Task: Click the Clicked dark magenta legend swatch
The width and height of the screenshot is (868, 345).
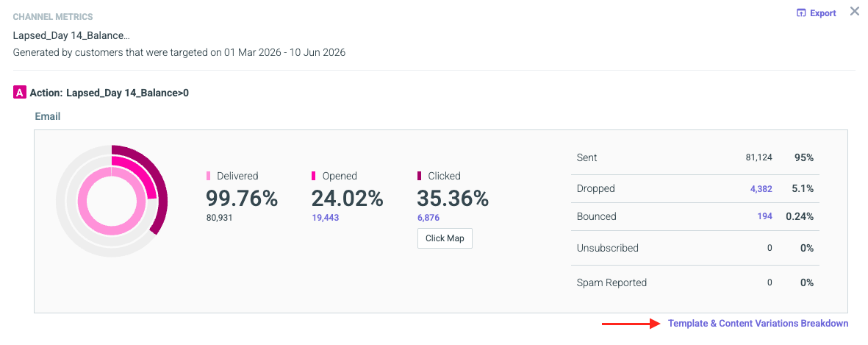Action: click(419, 176)
